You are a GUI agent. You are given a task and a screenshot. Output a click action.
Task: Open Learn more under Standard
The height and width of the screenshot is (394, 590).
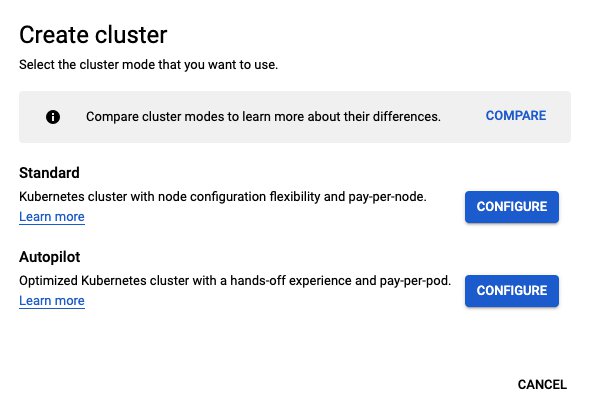tap(52, 217)
